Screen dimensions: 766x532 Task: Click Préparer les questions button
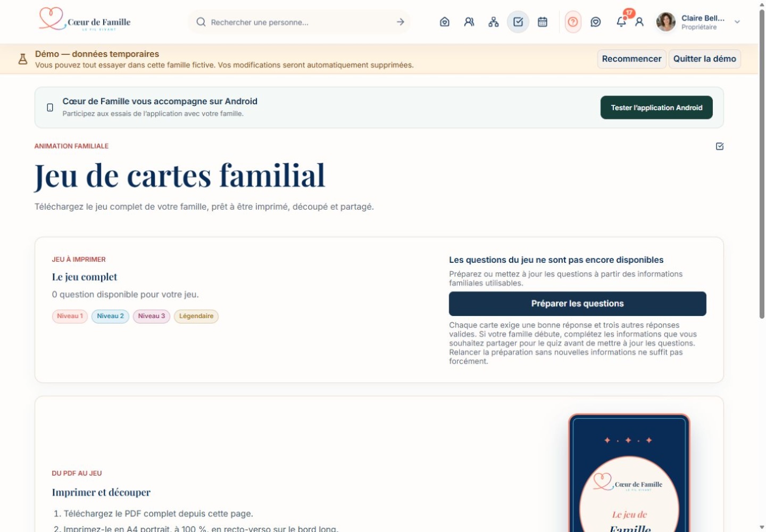point(578,304)
